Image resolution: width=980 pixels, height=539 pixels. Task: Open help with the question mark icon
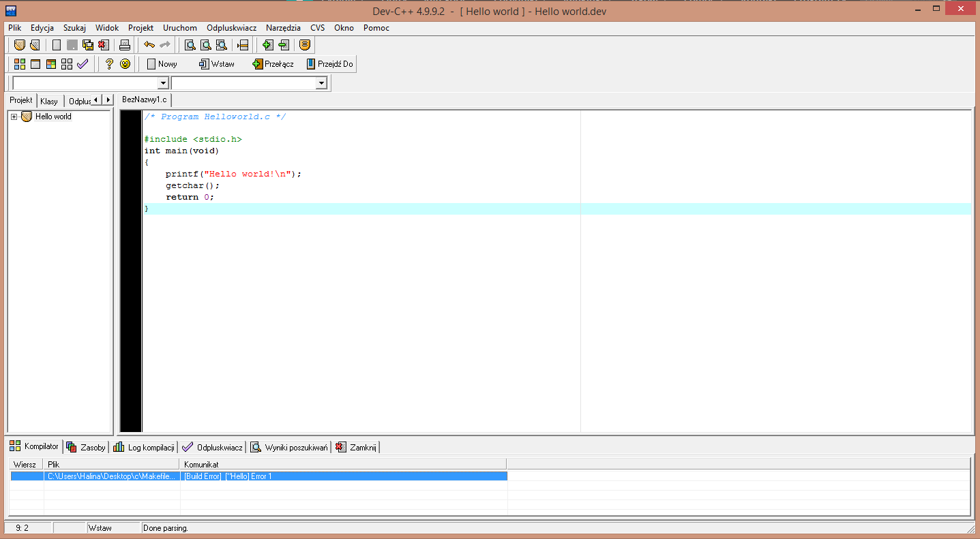click(x=109, y=64)
